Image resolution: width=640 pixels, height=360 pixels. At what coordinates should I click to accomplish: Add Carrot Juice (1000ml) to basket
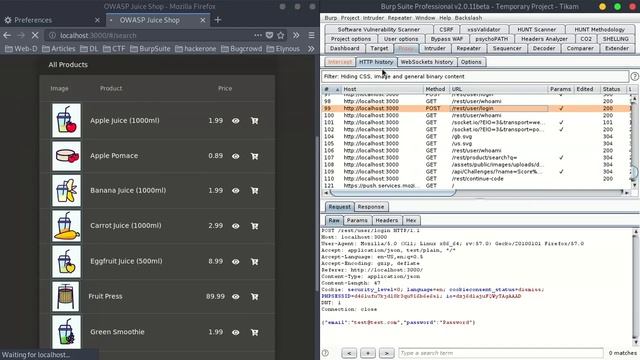[x=254, y=226]
